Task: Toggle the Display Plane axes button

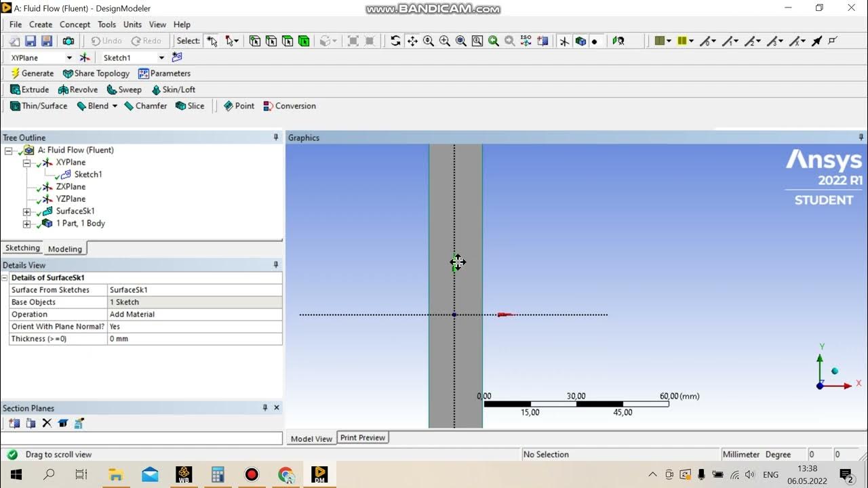Action: click(x=564, y=41)
